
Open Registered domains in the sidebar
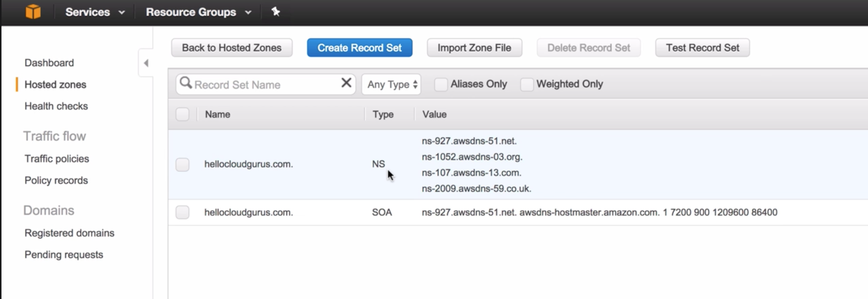(x=69, y=233)
